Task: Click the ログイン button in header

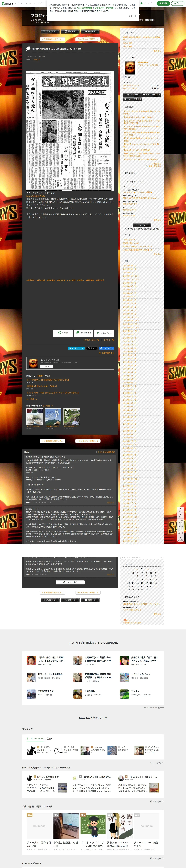Action: [x=178, y=3]
